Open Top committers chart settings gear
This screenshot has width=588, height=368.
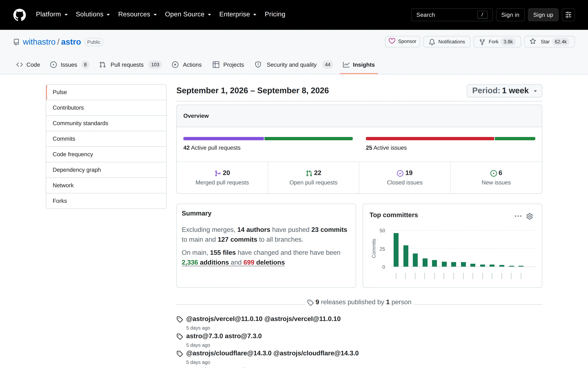pyautogui.click(x=530, y=216)
